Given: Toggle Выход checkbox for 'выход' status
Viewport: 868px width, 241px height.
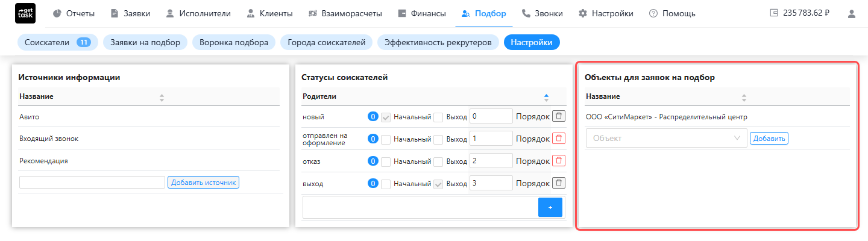Looking at the screenshot, I should [438, 183].
